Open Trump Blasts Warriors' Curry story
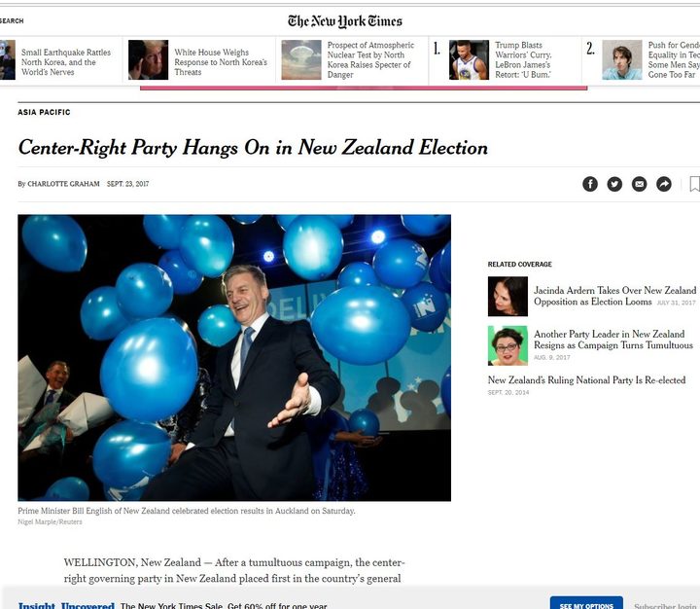Screen dimensions: 700x609 coord(524,59)
